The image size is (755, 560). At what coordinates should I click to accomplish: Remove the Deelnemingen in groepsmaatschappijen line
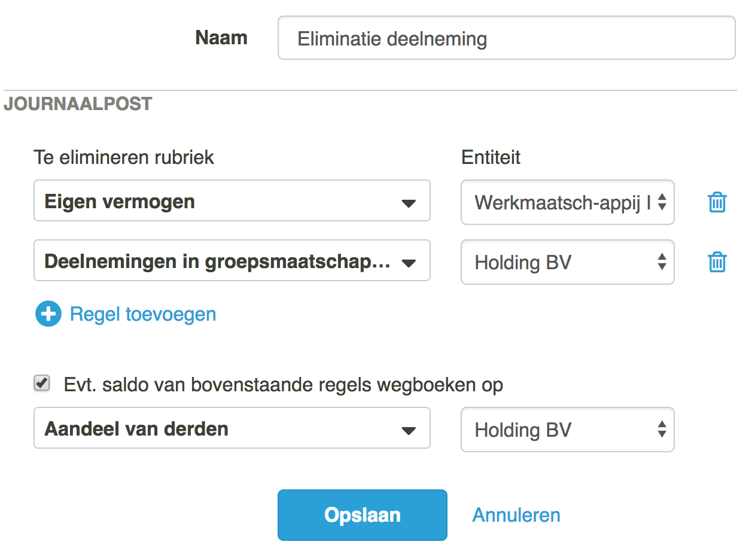tap(717, 262)
